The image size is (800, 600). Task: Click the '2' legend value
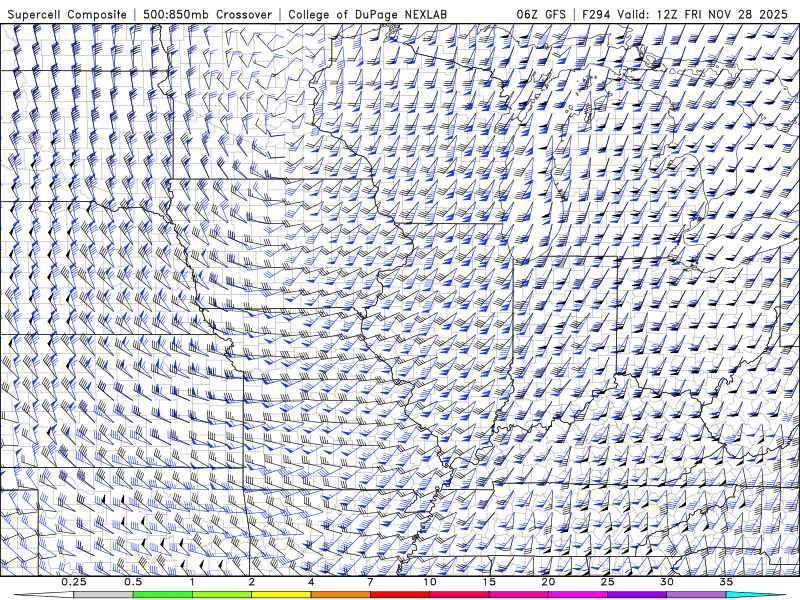tap(252, 582)
